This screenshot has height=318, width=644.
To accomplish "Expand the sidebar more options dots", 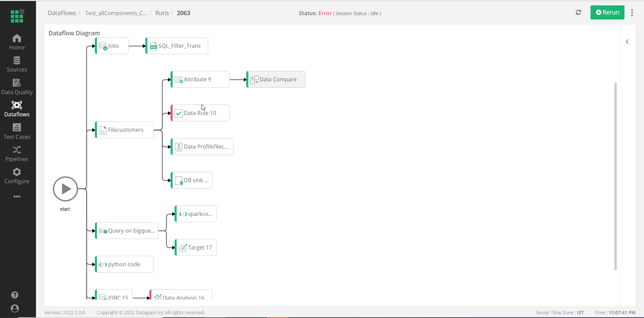I will click(x=17, y=196).
